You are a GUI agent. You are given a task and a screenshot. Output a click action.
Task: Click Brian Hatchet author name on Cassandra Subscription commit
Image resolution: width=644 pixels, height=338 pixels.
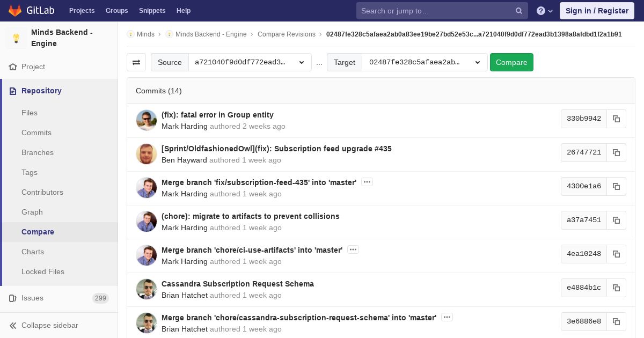tap(185, 295)
